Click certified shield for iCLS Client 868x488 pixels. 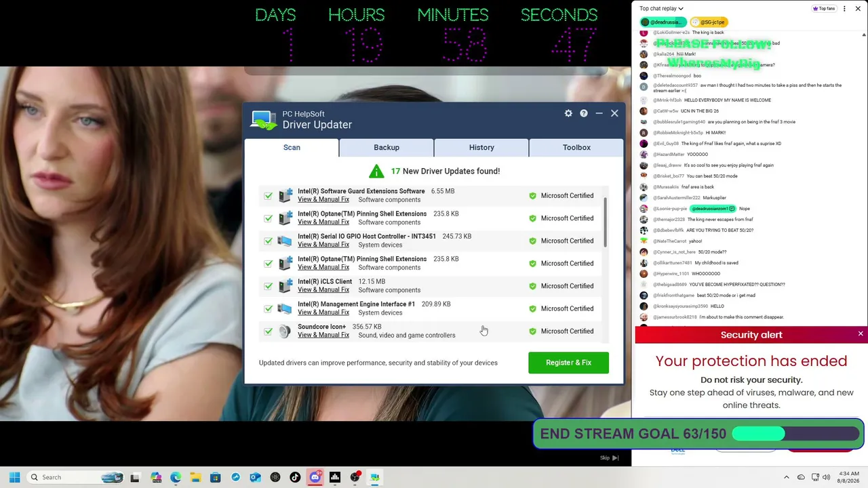pos(532,286)
